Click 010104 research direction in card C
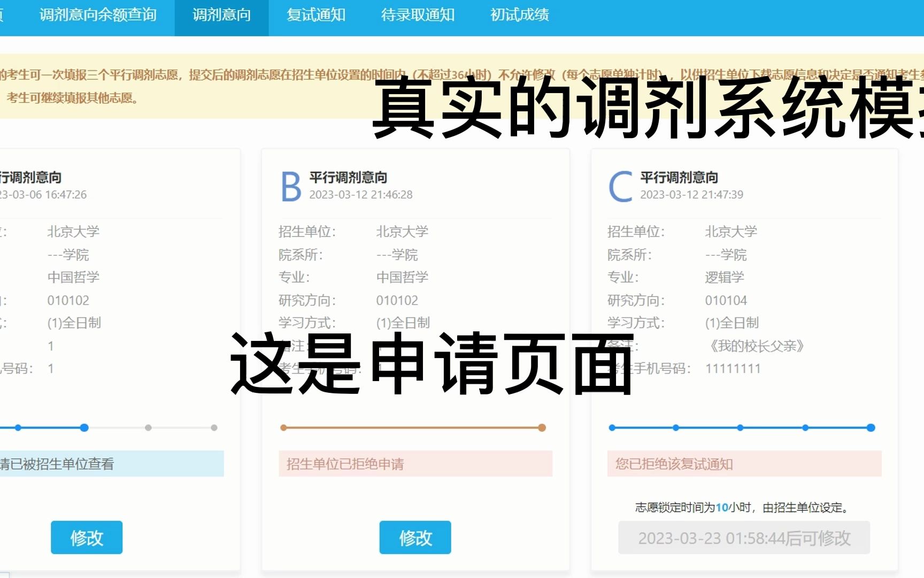 [x=726, y=300]
